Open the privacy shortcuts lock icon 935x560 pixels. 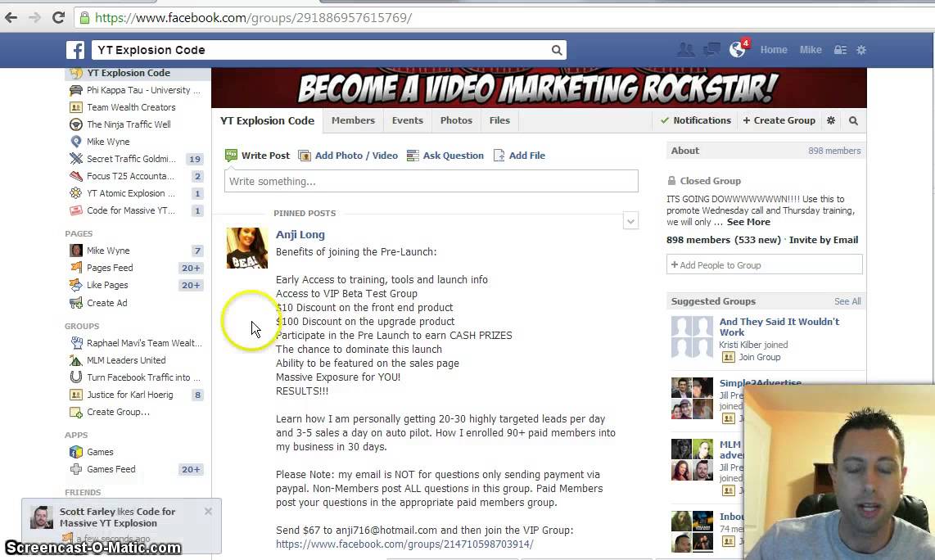(x=840, y=50)
